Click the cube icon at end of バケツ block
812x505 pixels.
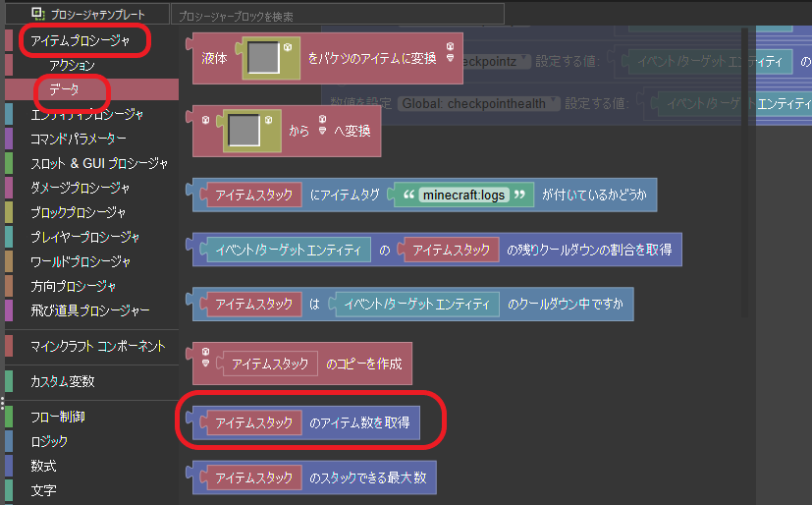(x=450, y=51)
